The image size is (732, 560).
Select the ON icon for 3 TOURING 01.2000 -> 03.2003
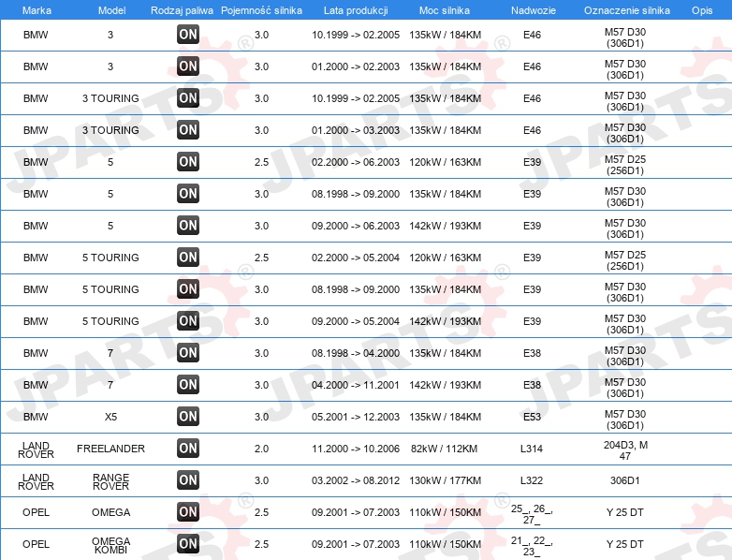coord(188,129)
